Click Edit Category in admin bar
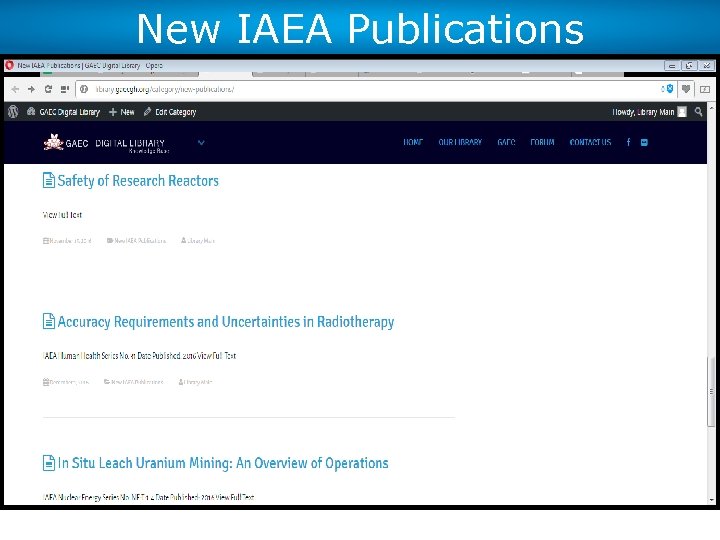Image resolution: width=720 pixels, height=540 pixels. coord(170,112)
